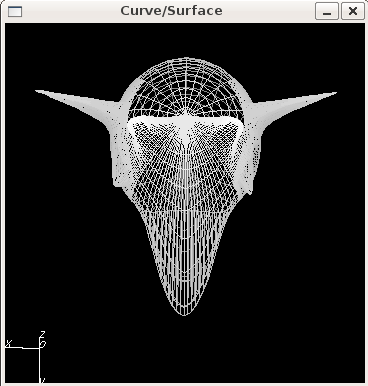The height and width of the screenshot is (386, 368).
Task: Select the X label on axis indicator
Action: pyautogui.click(x=9, y=343)
